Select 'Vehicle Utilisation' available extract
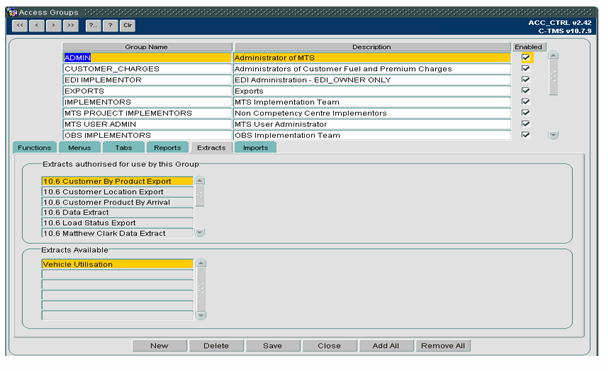The height and width of the screenshot is (371, 608). (x=117, y=264)
